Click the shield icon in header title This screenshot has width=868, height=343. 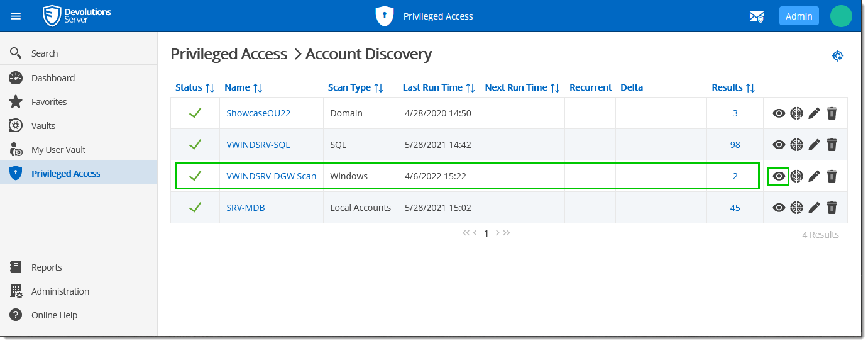coord(385,16)
